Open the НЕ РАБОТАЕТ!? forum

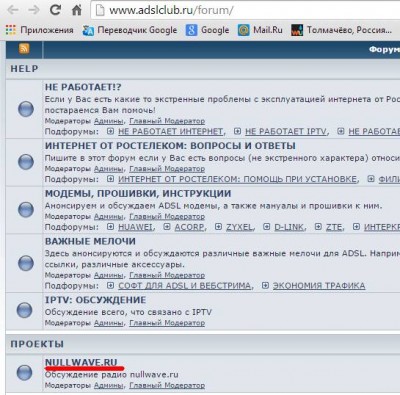click(83, 87)
